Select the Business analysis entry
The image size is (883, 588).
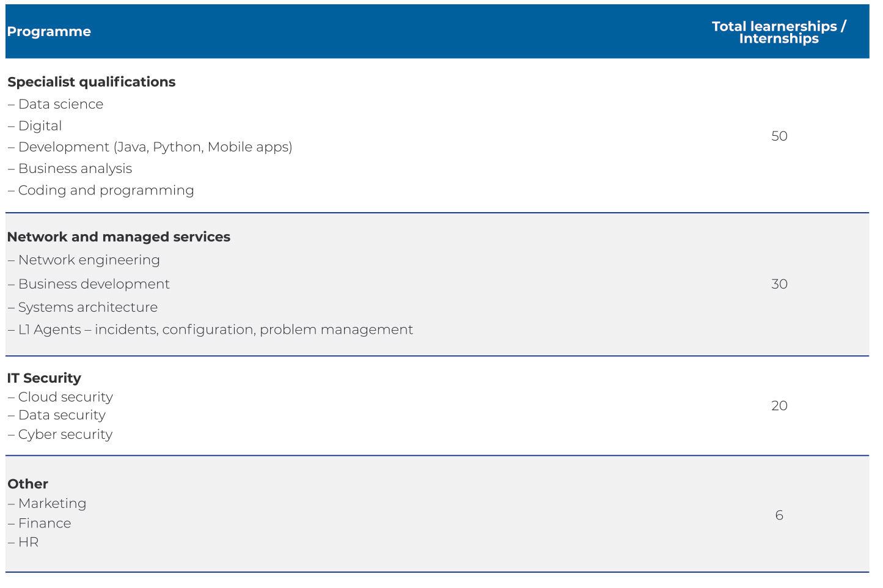point(75,169)
